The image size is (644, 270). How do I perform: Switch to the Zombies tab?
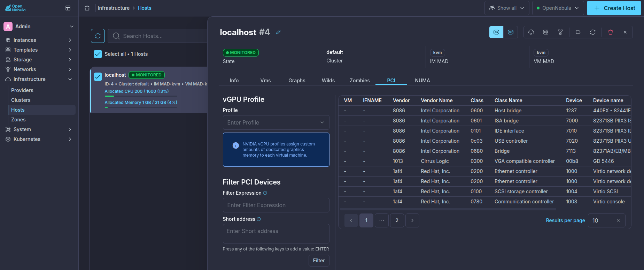tap(360, 81)
